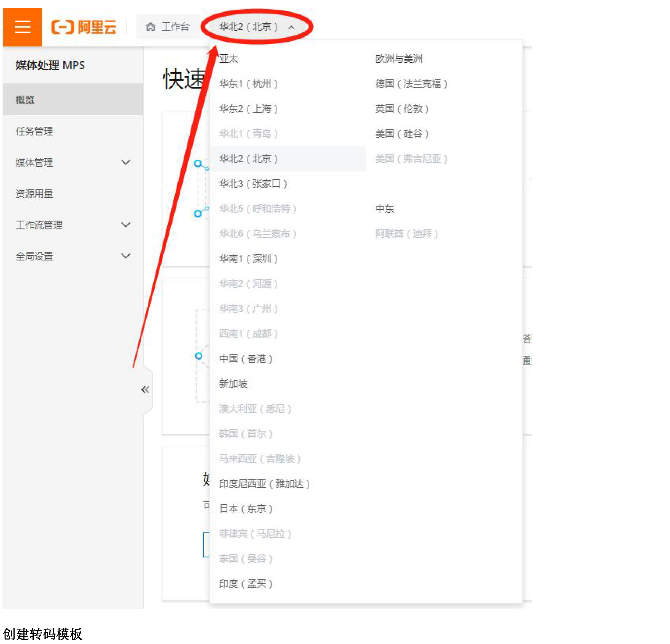Choose 华北3(张家口) region

pos(253,184)
